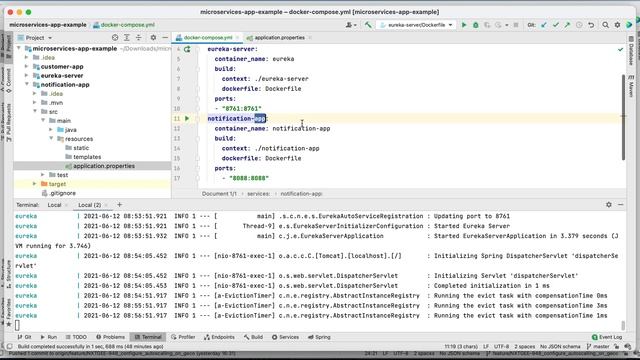Hide the Terminal panel with minus icon
The image size is (640, 360).
point(620,204)
